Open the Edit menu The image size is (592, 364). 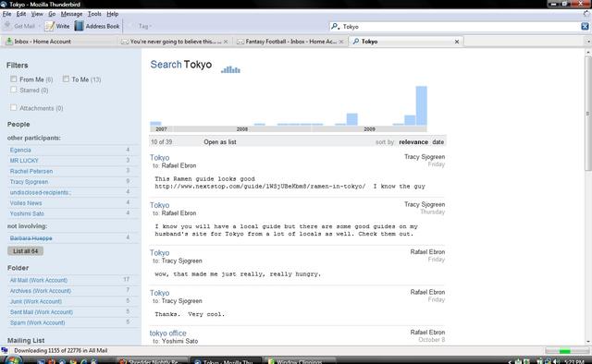pyautogui.click(x=21, y=14)
